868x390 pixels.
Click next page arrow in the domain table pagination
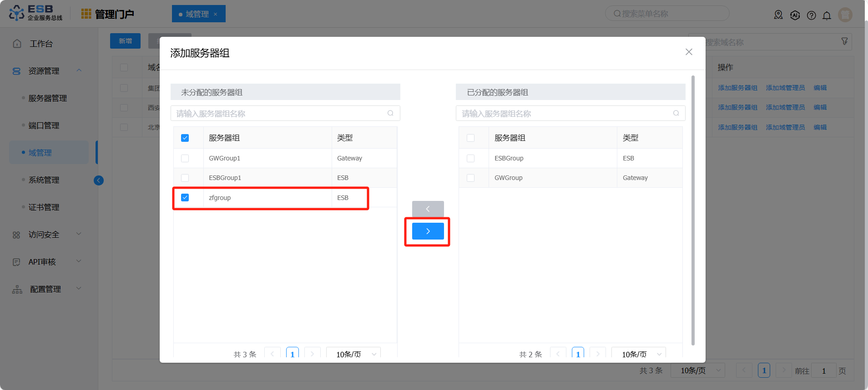(x=784, y=370)
